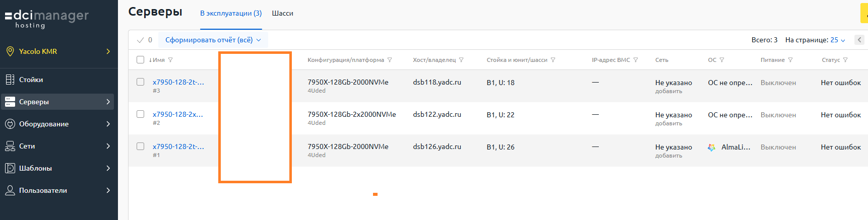868x220 pixels.
Task: Open server link x7950-128-2x… #2
Action: tap(178, 114)
